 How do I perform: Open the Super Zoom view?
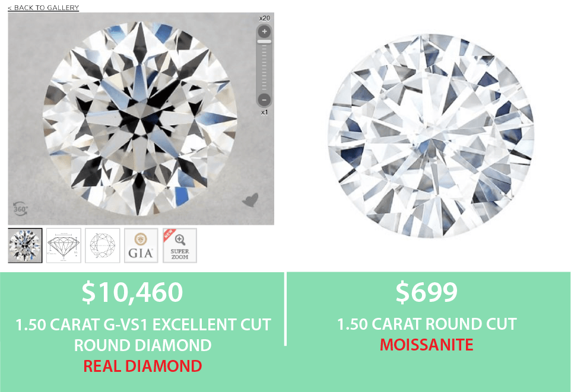pos(180,246)
